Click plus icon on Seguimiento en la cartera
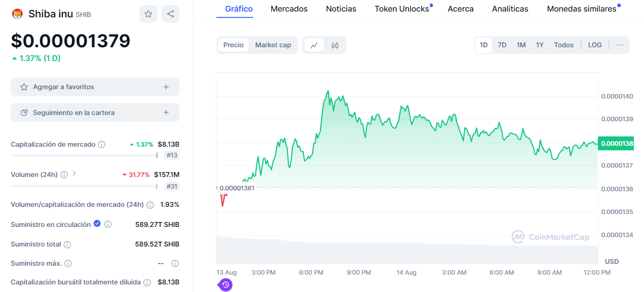644x292 pixels. click(x=166, y=112)
